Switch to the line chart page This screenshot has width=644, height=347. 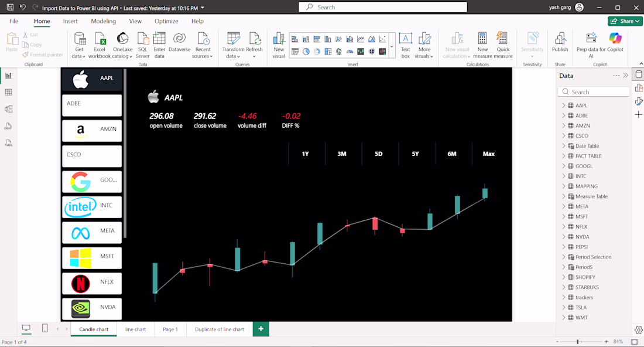(136, 329)
